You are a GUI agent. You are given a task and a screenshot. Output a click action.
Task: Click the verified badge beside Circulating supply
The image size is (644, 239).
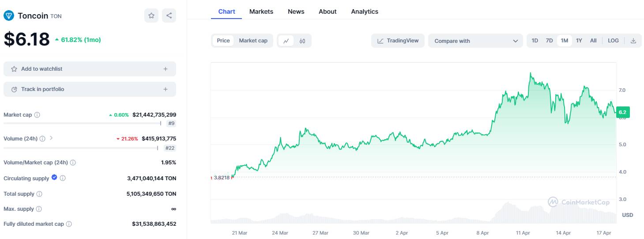[54, 178]
